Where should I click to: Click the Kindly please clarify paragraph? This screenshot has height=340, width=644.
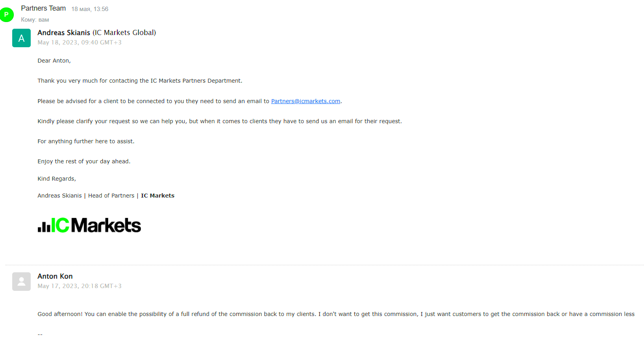tap(220, 121)
